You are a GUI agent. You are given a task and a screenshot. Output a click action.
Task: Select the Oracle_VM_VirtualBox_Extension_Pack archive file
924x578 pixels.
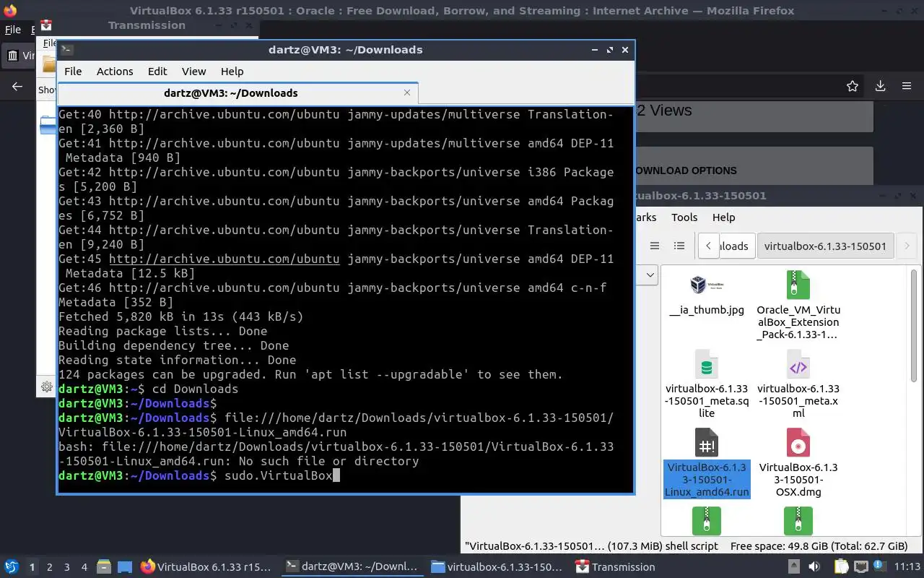[798, 306]
